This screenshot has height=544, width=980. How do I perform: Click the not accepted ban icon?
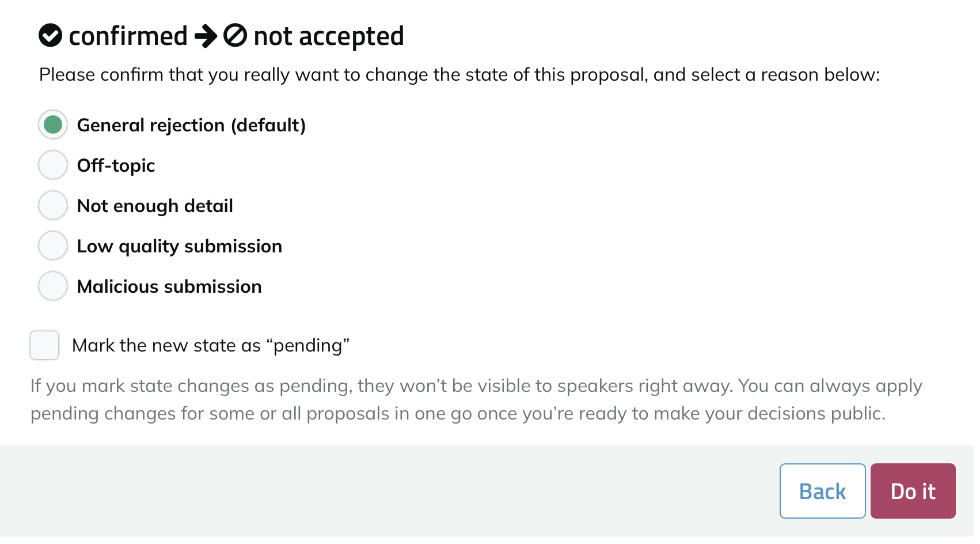click(235, 36)
